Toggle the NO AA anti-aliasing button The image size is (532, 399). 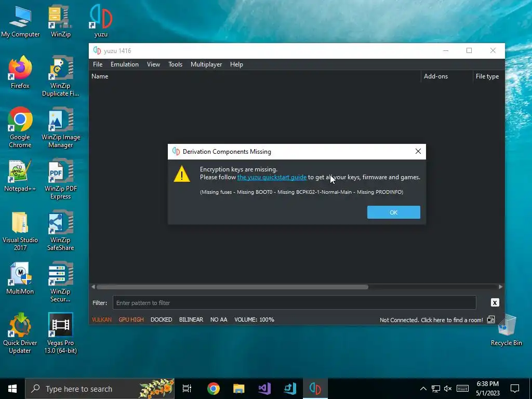pos(219,320)
